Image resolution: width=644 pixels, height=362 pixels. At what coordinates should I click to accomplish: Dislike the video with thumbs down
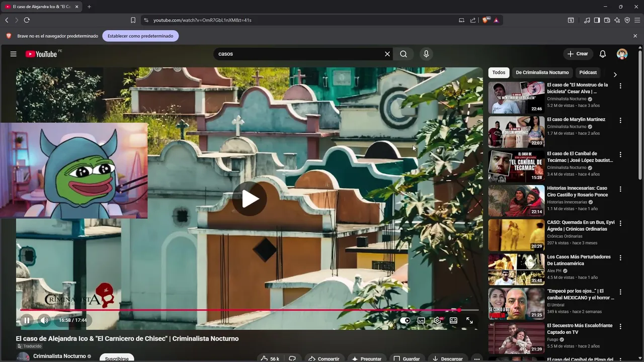tap(292, 358)
